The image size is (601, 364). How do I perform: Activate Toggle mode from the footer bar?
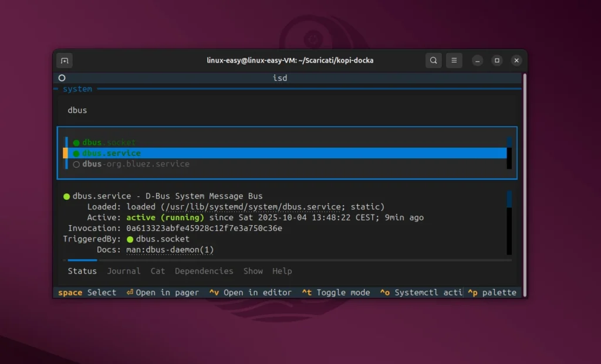click(x=336, y=292)
